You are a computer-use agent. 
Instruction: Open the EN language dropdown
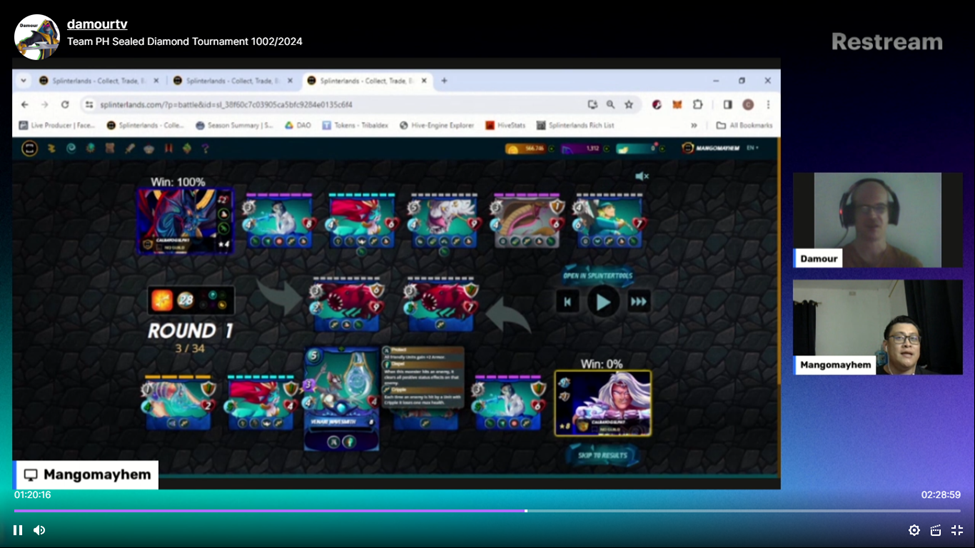[x=752, y=148]
